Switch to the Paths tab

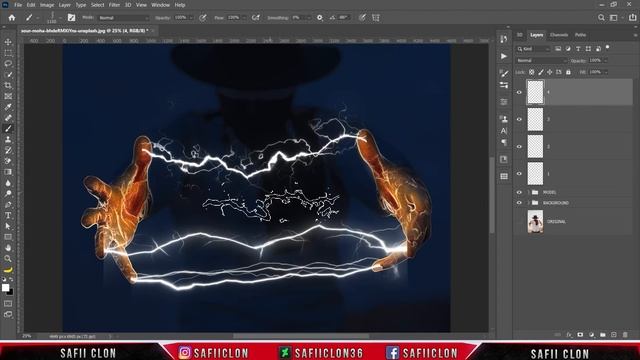pos(580,35)
